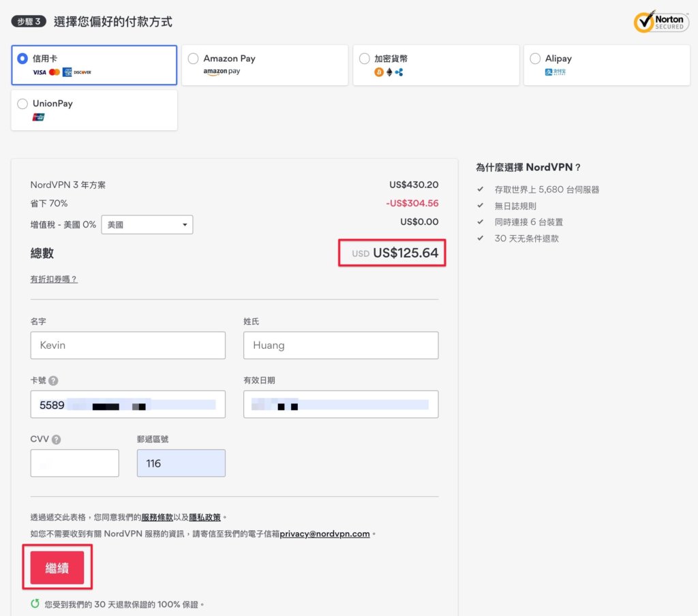Click the Norton Secured badge
Image resolution: width=698 pixels, height=616 pixels.
(661, 21)
